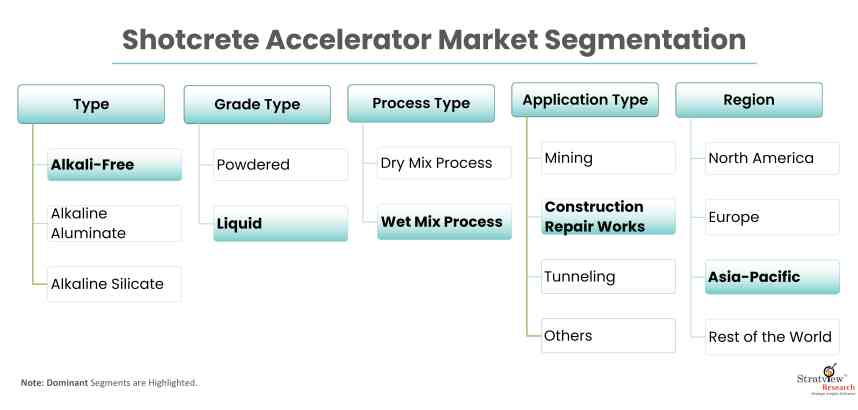Select the Type category header

[91, 104]
